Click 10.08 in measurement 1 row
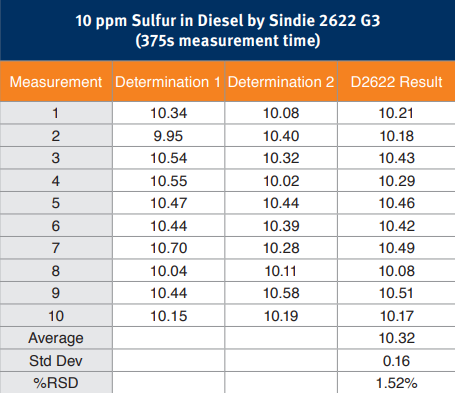 point(281,113)
